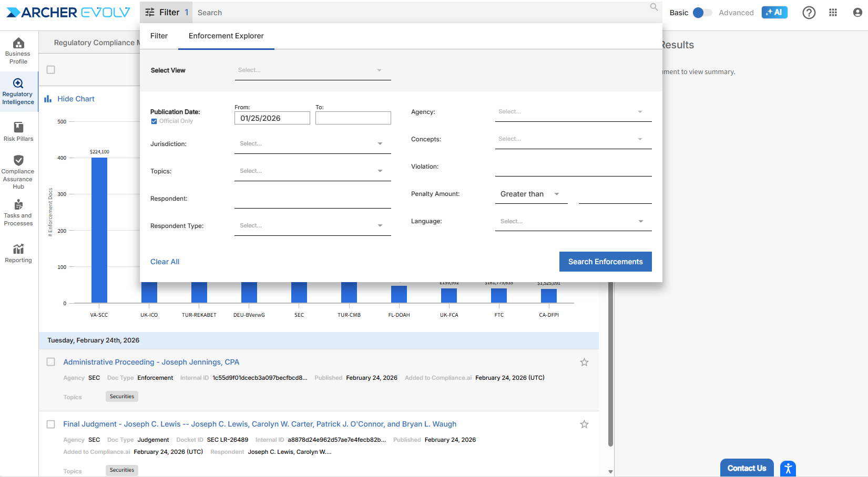This screenshot has height=477, width=868.
Task: Uncheck the Official Only checkbox
Action: tap(154, 121)
